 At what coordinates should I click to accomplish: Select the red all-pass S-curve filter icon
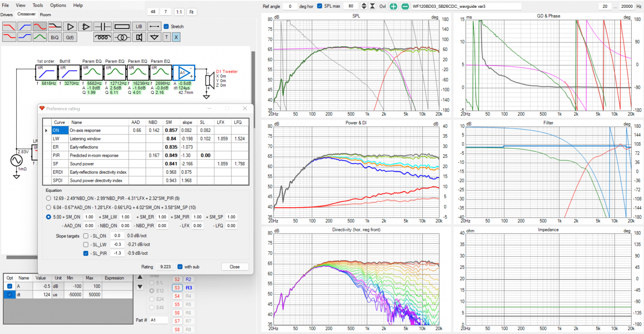(x=40, y=26)
